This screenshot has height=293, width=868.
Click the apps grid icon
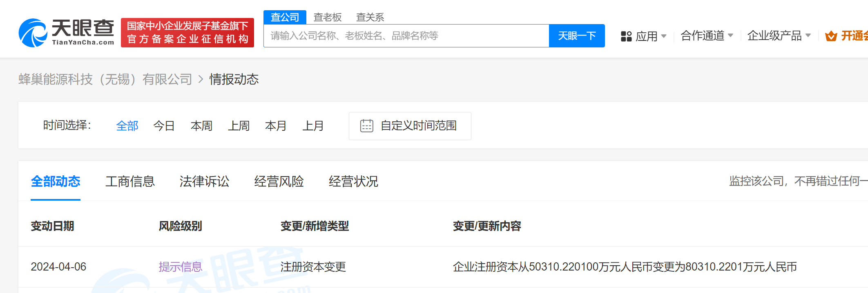click(x=626, y=36)
